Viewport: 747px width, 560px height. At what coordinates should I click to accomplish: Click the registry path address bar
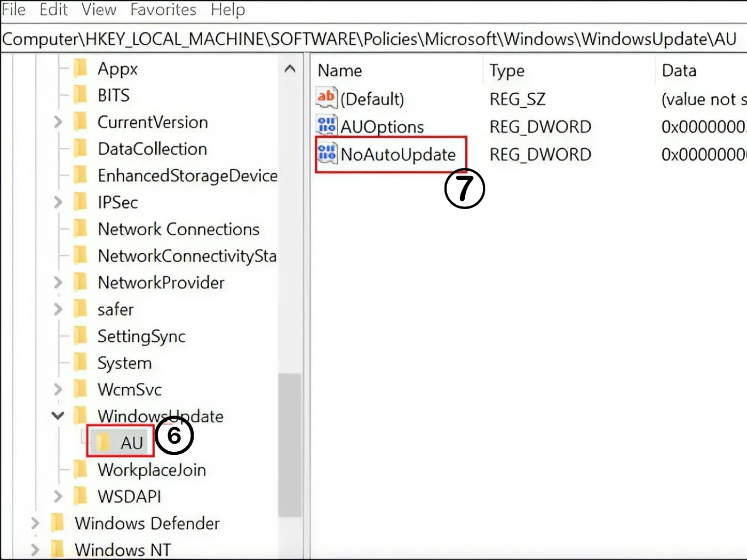pyautogui.click(x=373, y=39)
